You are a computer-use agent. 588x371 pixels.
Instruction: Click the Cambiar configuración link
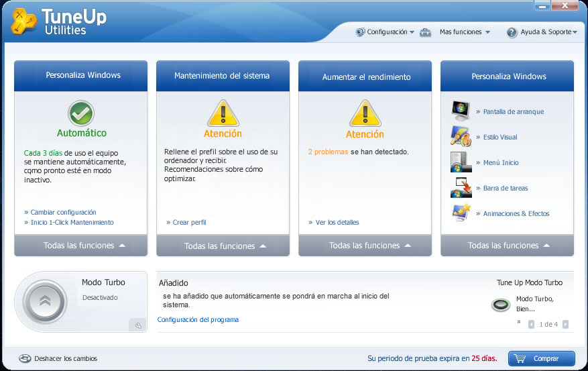coord(63,212)
